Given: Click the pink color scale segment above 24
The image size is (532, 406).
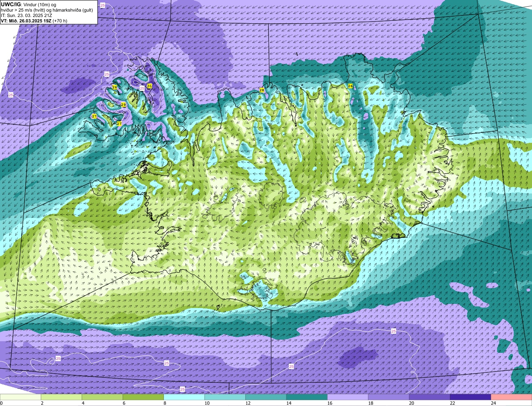Looking at the screenshot, I should pos(512,397).
